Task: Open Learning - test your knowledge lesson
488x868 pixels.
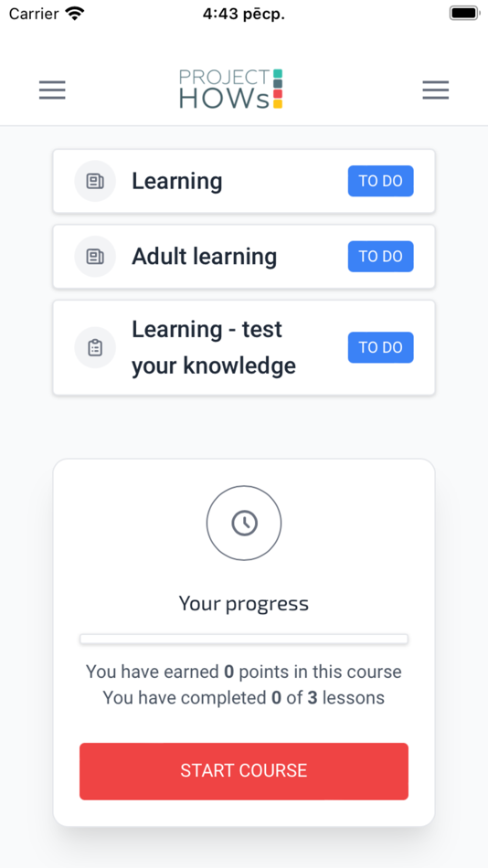Action: pyautogui.click(x=213, y=347)
